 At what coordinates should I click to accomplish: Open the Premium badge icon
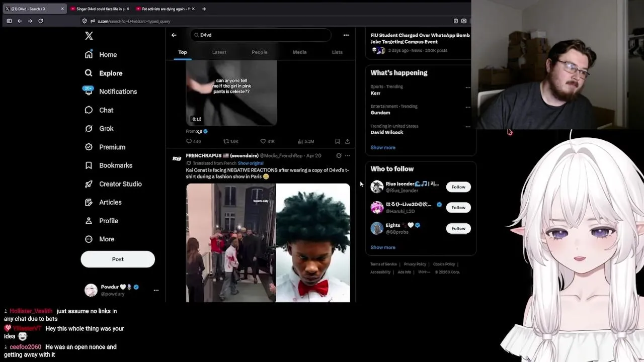click(89, 147)
